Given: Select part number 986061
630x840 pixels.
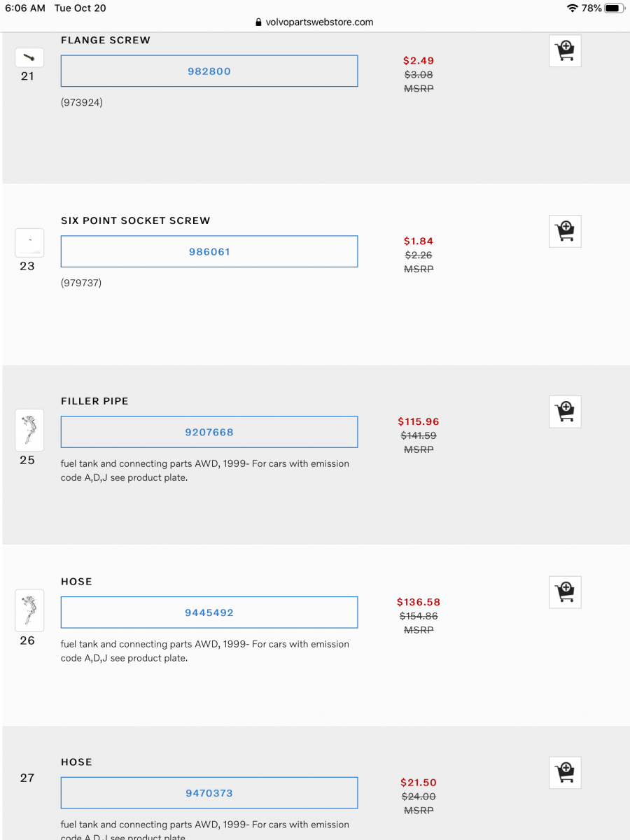Looking at the screenshot, I should [x=209, y=251].
